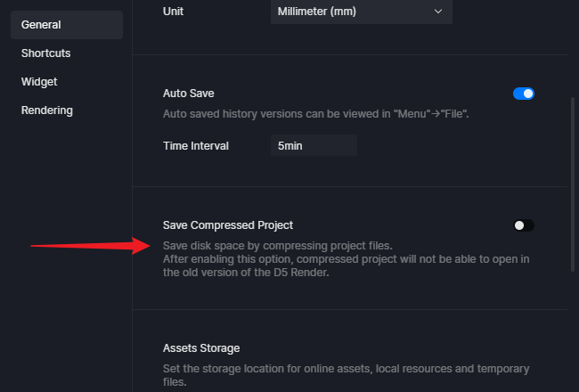Enable Save Compressed Project switch
This screenshot has width=579, height=392.
523,225
